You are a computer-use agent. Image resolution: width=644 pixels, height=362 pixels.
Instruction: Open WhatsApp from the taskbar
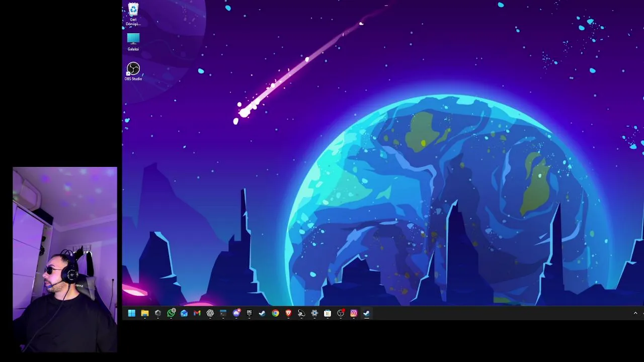pyautogui.click(x=171, y=313)
